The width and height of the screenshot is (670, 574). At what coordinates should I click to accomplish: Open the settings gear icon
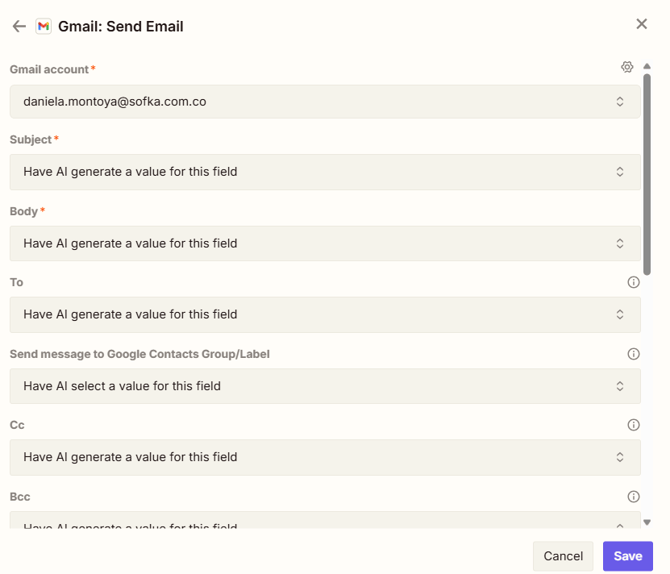pyautogui.click(x=627, y=67)
